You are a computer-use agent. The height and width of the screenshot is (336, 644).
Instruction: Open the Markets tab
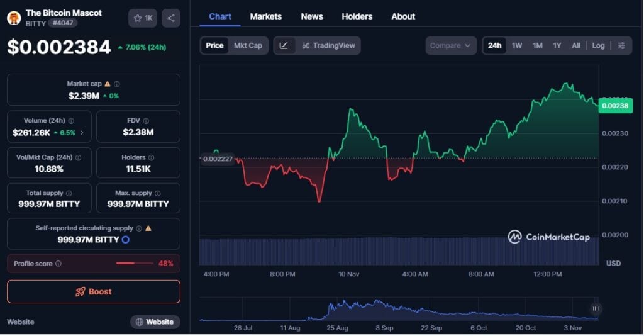pyautogui.click(x=266, y=16)
